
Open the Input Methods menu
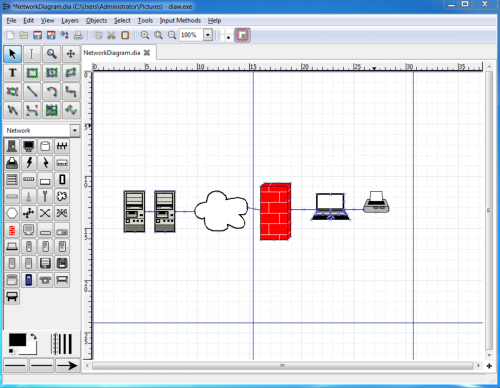(180, 21)
